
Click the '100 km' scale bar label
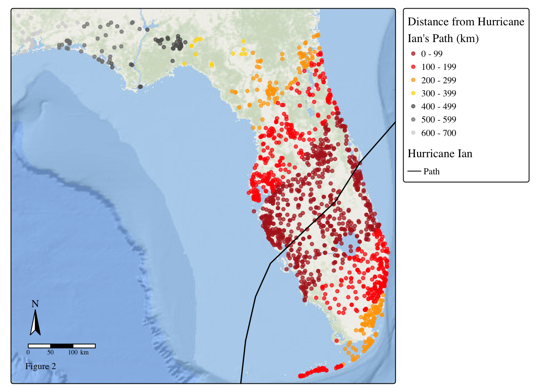pyautogui.click(x=78, y=352)
